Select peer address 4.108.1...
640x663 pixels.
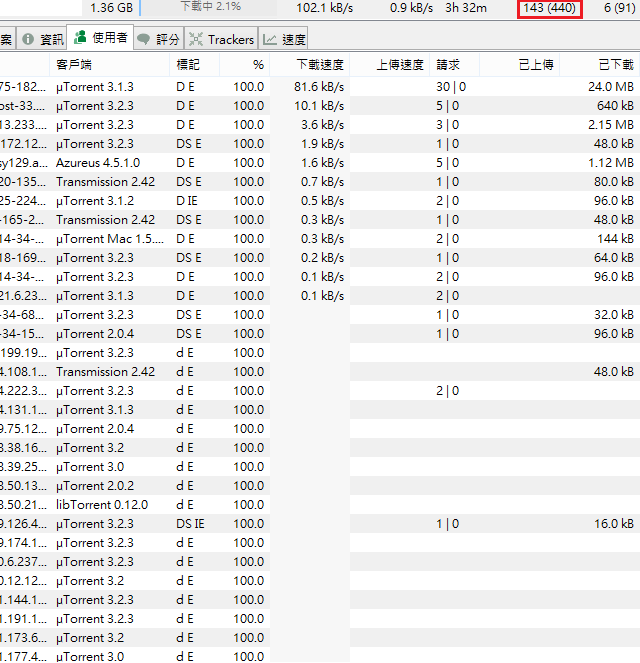pyautogui.click(x=23, y=372)
